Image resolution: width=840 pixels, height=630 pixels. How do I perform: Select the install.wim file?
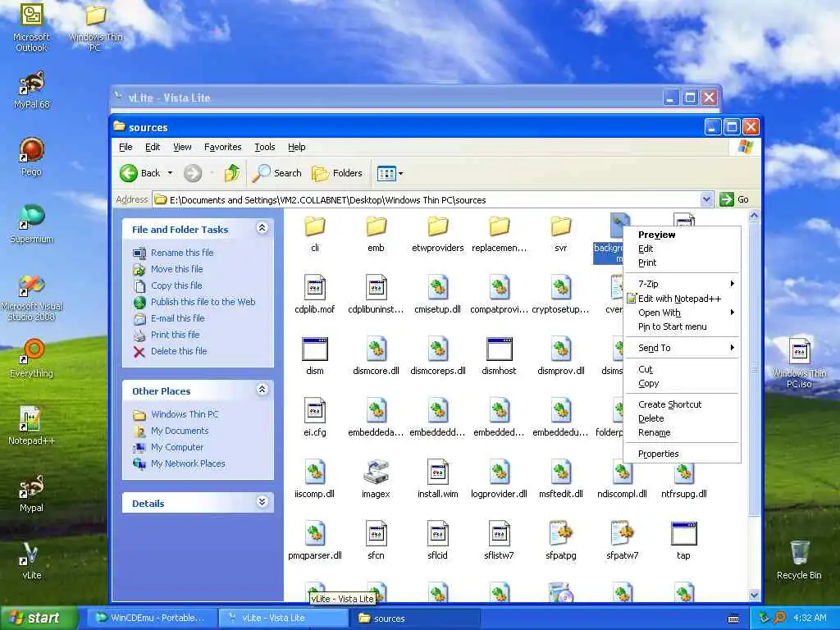[x=438, y=479]
